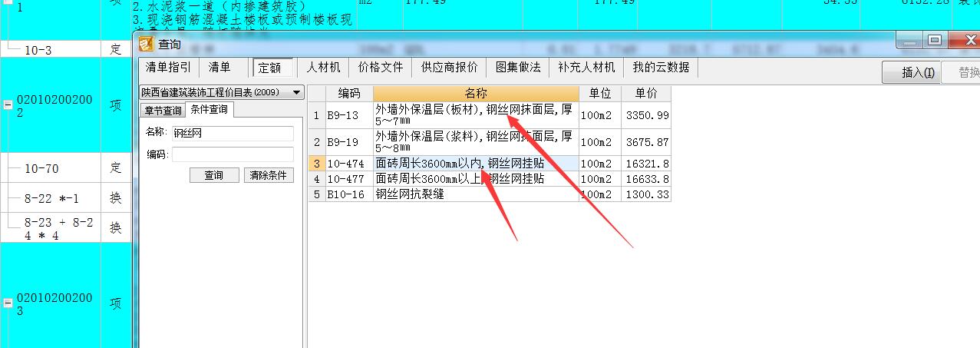The width and height of the screenshot is (980, 348).
Task: Select the 10-477 面砖周长3600mm以上 row
Action: tap(489, 179)
